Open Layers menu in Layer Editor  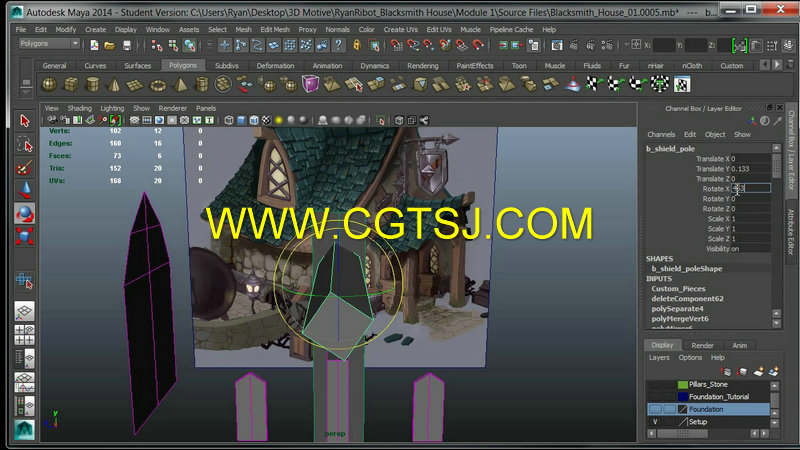[x=659, y=358]
